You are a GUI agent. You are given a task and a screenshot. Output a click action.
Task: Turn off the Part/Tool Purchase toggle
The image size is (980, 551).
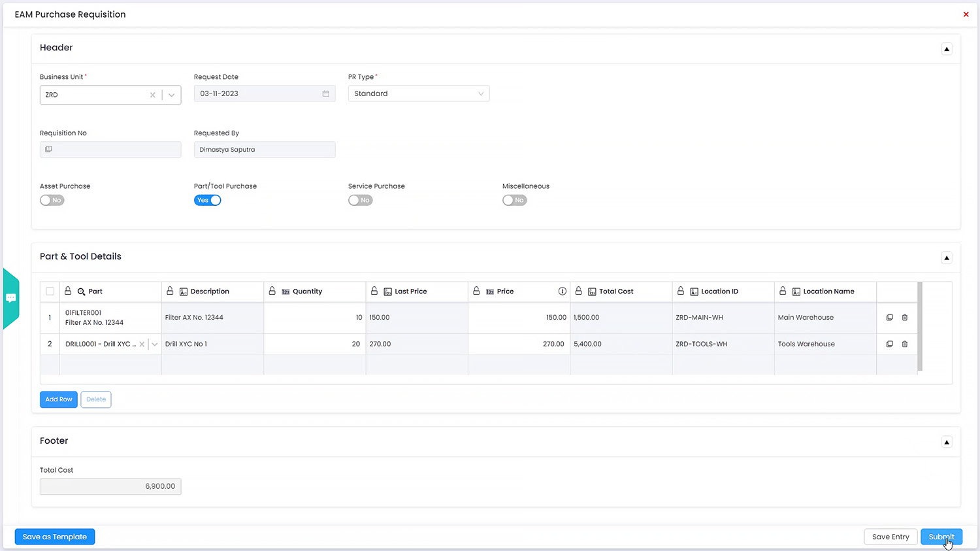(208, 201)
